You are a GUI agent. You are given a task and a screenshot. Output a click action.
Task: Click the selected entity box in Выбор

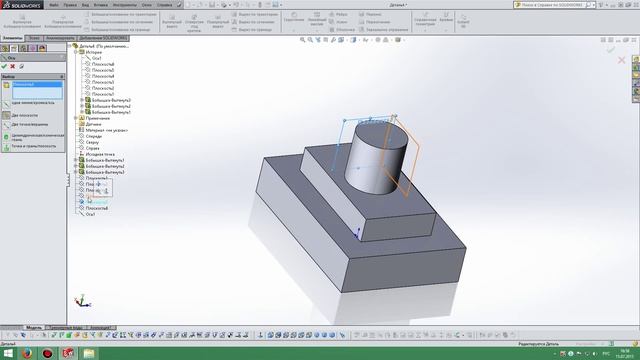(x=37, y=90)
